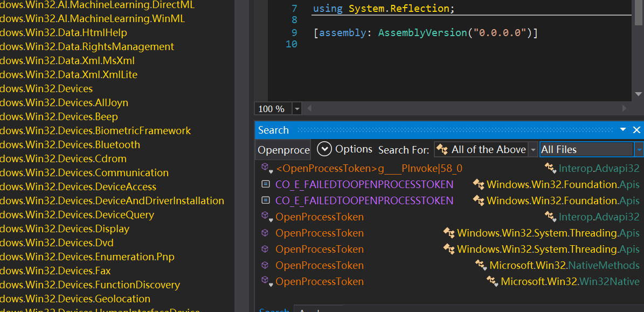Viewport: 644px width, 312px height.
Task: Click the icon before OpenProcessToken>g___PInvoke|58_0 entry
Action: tap(265, 168)
